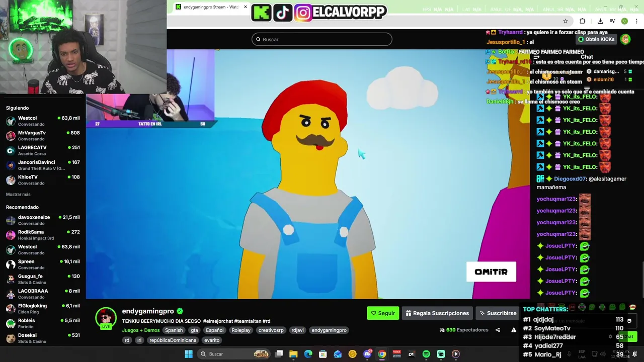
Task: Report the stream via the warning triangle icon
Action: (514, 330)
